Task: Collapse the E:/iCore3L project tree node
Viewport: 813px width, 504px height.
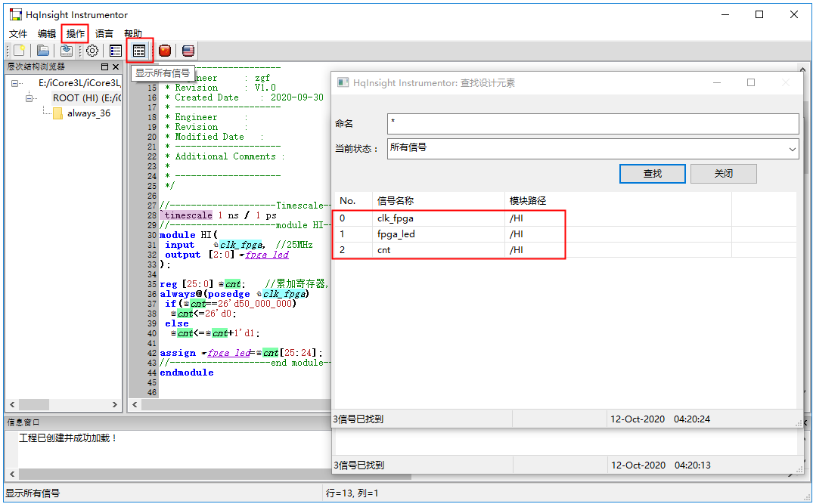Action: click(x=15, y=83)
